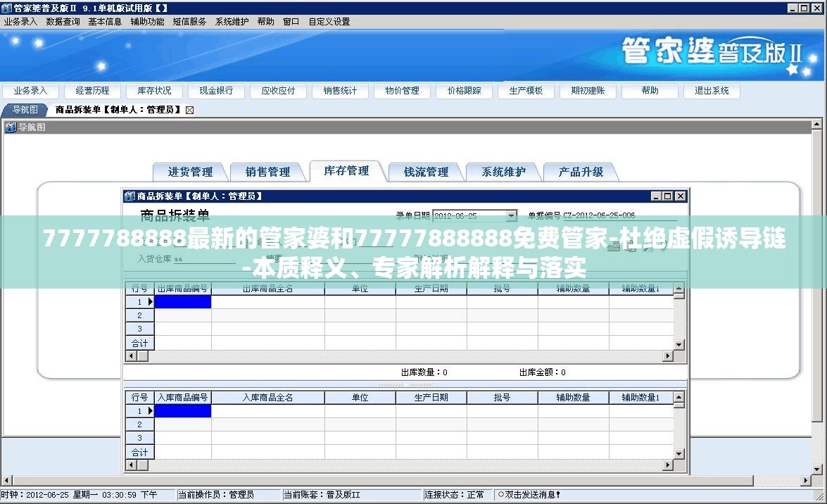Image resolution: width=827 pixels, height=504 pixels.
Task: Click the 商品拆装单 dialog title bar icon
Action: pos(130,196)
